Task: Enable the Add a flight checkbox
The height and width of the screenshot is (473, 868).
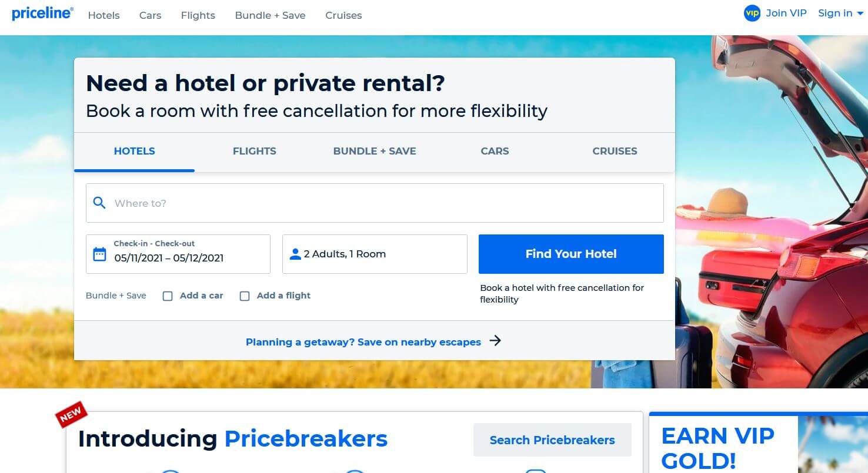Action: (245, 296)
